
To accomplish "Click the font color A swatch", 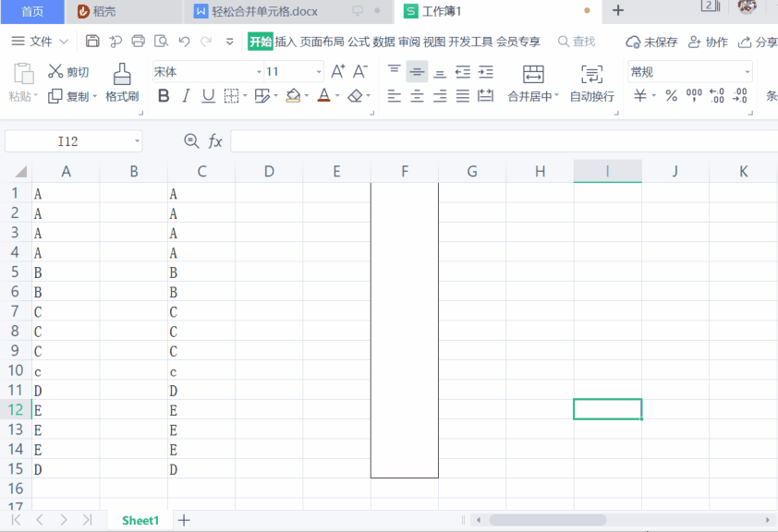I will point(323,96).
